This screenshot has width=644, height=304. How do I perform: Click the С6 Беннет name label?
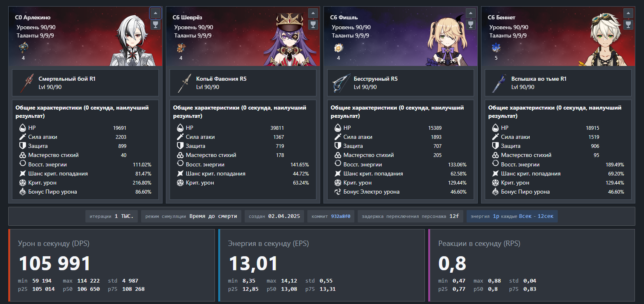(502, 17)
